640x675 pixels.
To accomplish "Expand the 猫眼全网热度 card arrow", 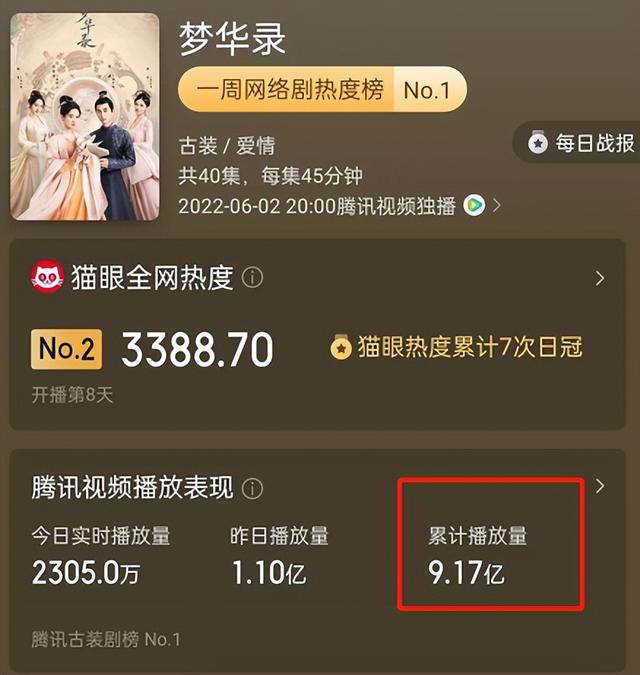I will [600, 279].
